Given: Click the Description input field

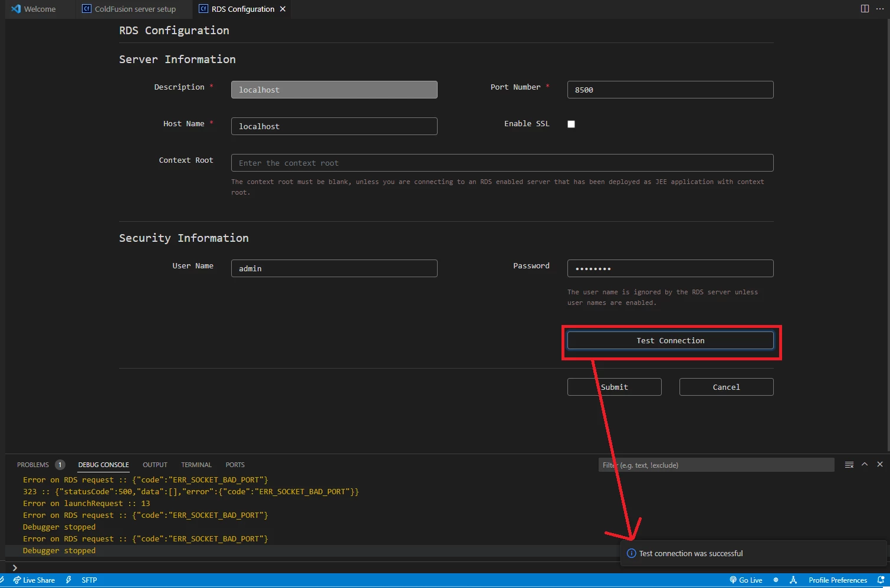Looking at the screenshot, I should coord(334,90).
